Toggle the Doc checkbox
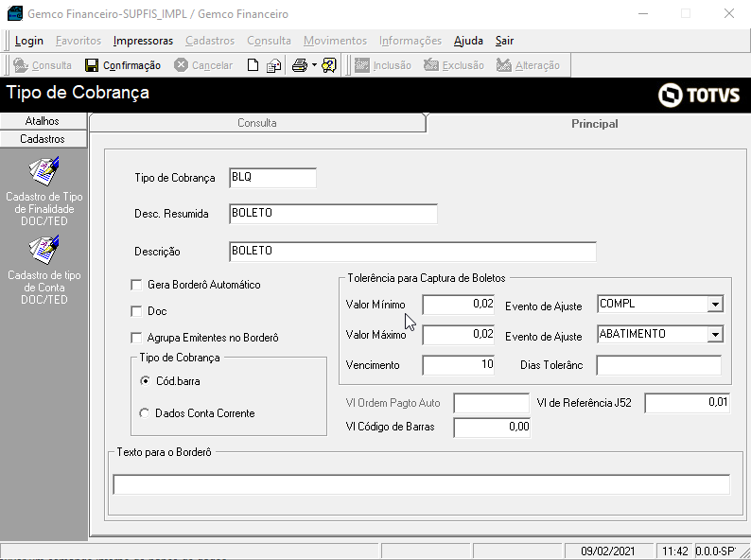This screenshot has height=560, width=751. point(136,311)
